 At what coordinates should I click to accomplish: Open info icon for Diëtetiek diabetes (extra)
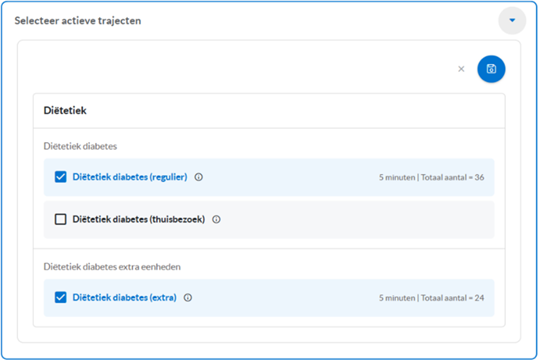[188, 298]
